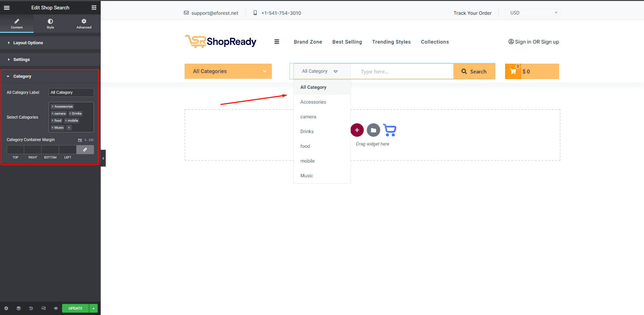Open page settings gear icon

6,308
